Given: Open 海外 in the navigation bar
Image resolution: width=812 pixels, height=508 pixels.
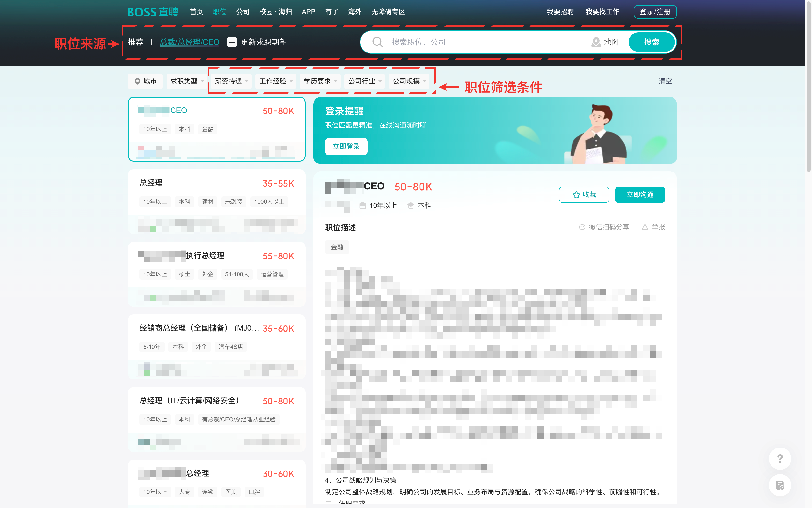Looking at the screenshot, I should (x=355, y=12).
